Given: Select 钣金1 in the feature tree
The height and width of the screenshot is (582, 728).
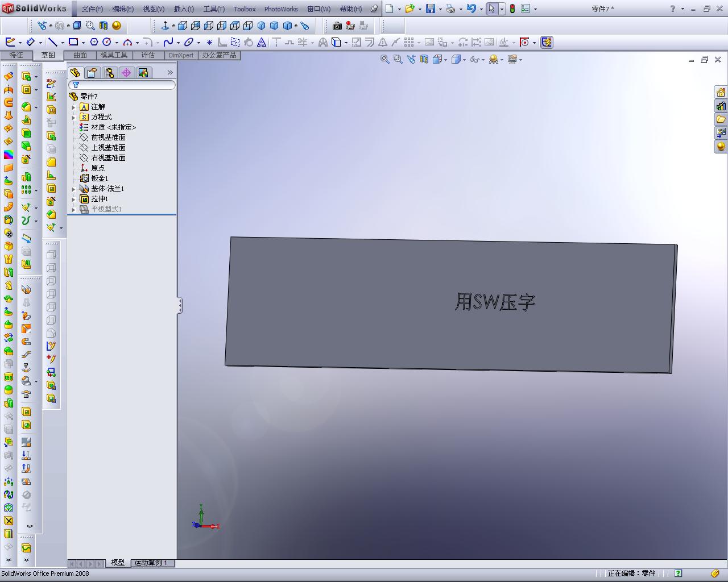Looking at the screenshot, I should tap(99, 178).
